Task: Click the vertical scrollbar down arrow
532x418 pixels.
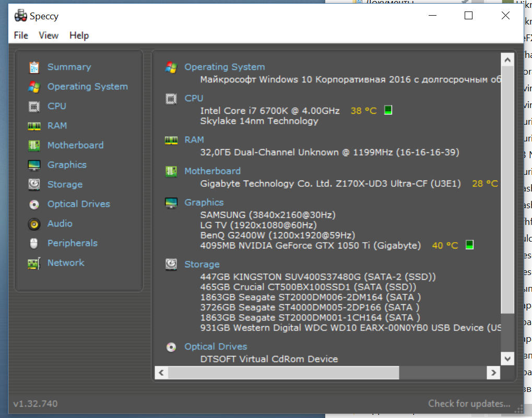Action: (507, 359)
